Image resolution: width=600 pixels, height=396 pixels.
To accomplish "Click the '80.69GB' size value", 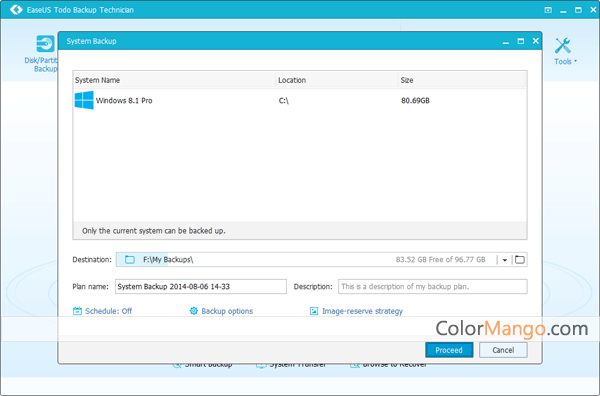I will (x=415, y=101).
